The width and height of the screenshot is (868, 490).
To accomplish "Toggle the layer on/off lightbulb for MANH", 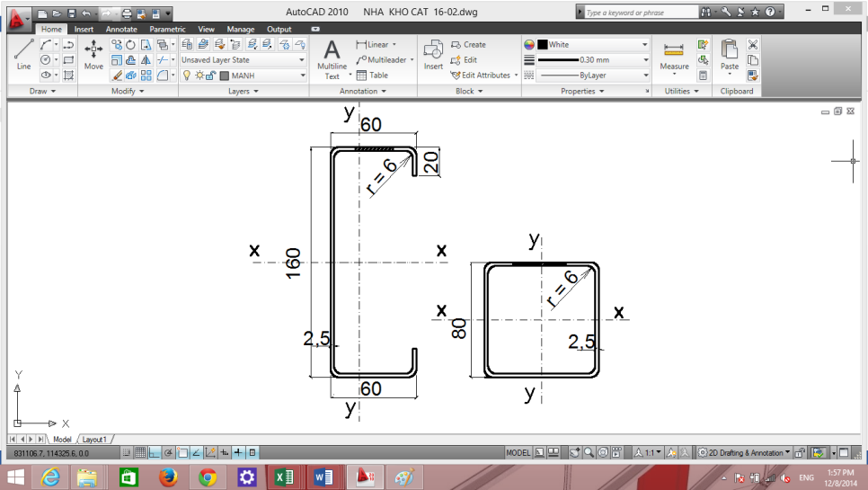I will point(187,76).
